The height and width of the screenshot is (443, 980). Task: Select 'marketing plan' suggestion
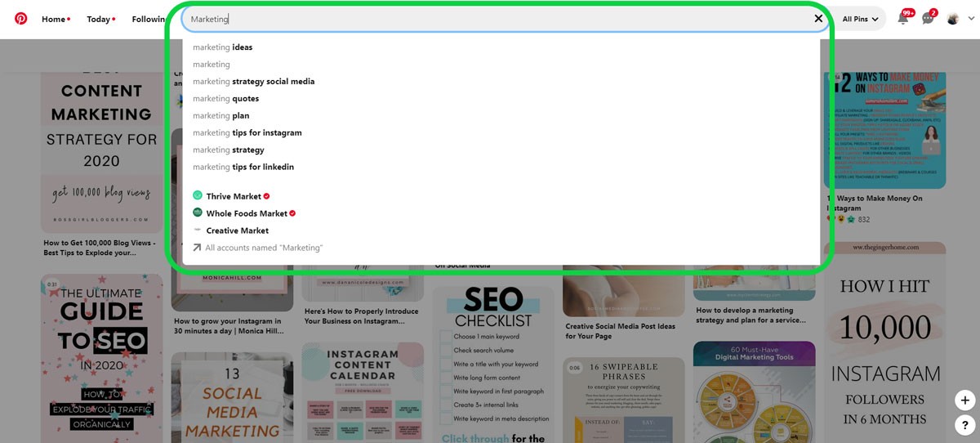(221, 116)
